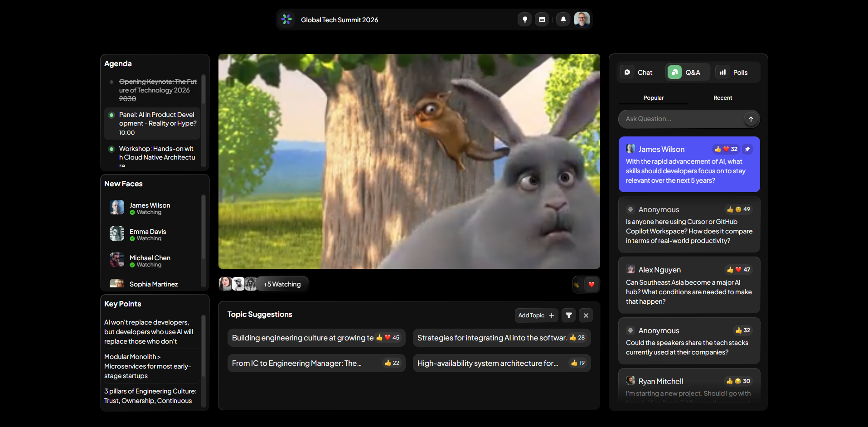Send a clapping hands reaction
The height and width of the screenshot is (427, 868).
[577, 285]
